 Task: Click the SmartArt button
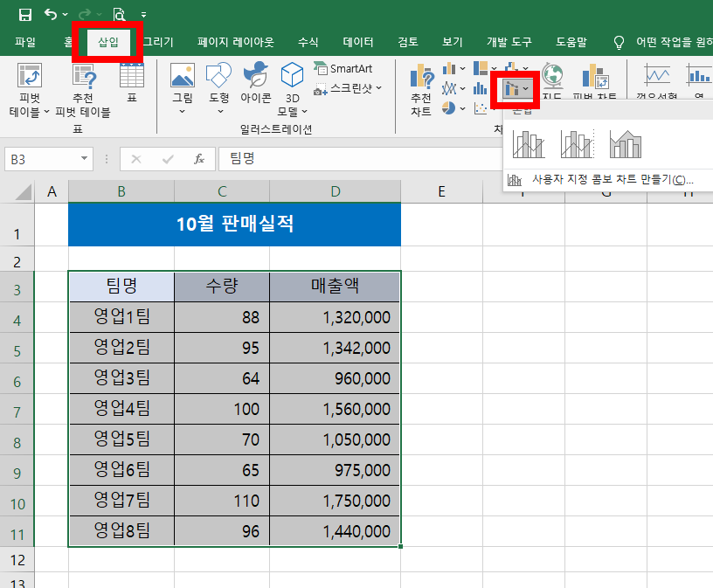pyautogui.click(x=343, y=69)
